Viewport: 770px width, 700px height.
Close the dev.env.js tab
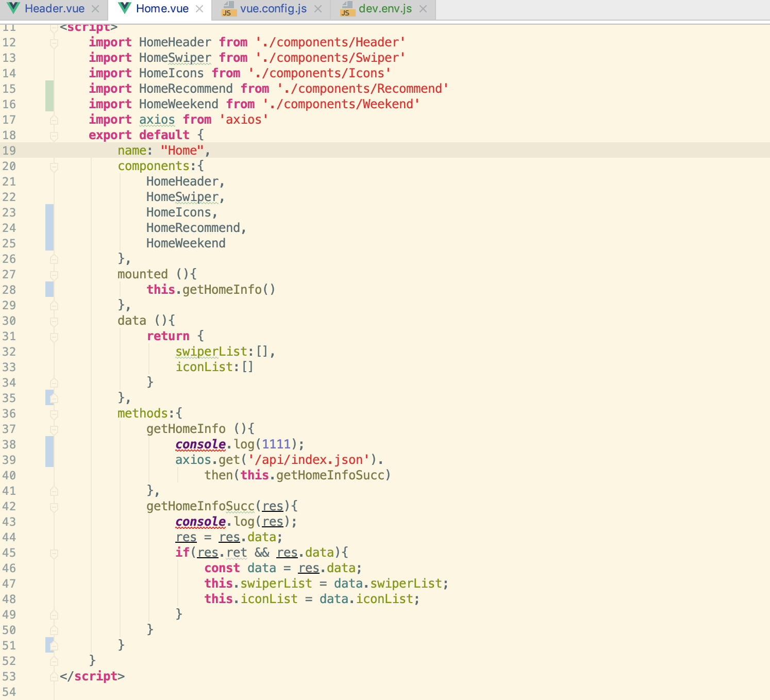coord(423,9)
